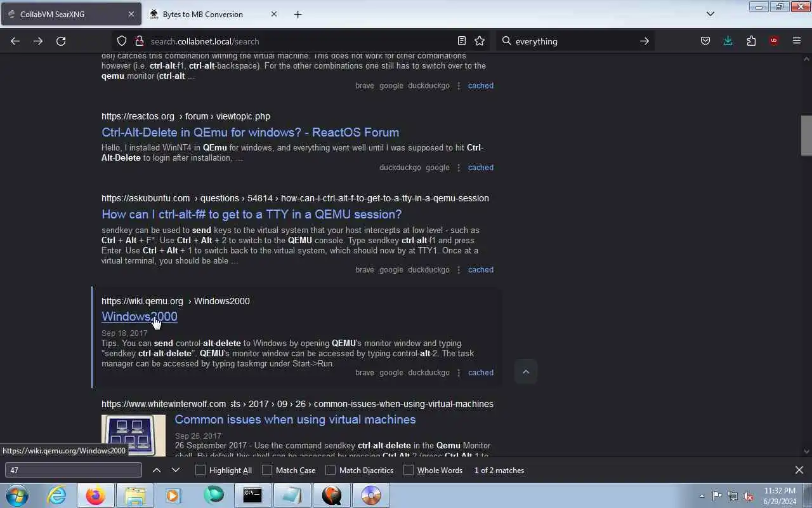Open the muted volume tray icon
This screenshot has height=508, width=812.
(749, 496)
